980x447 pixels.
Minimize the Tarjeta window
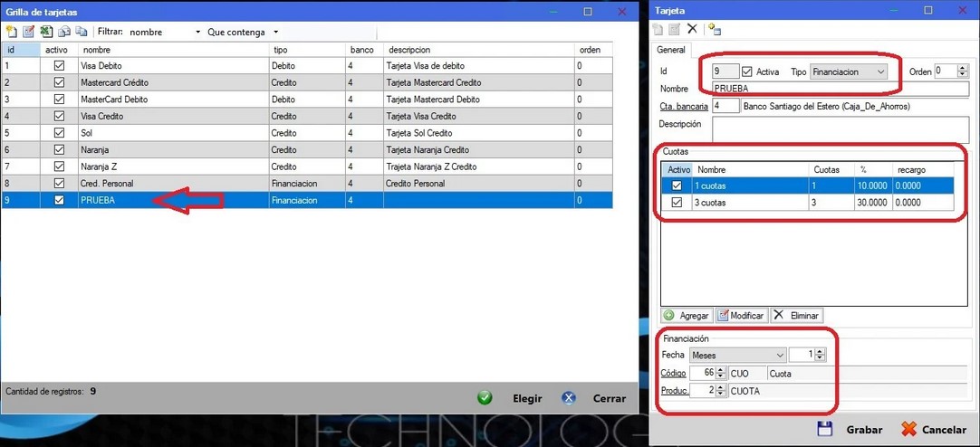894,11
